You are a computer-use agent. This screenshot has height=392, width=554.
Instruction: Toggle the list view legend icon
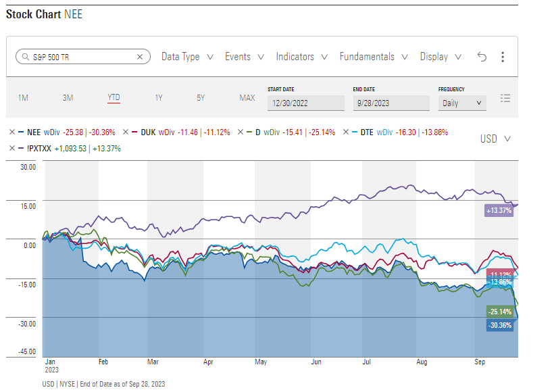(505, 98)
